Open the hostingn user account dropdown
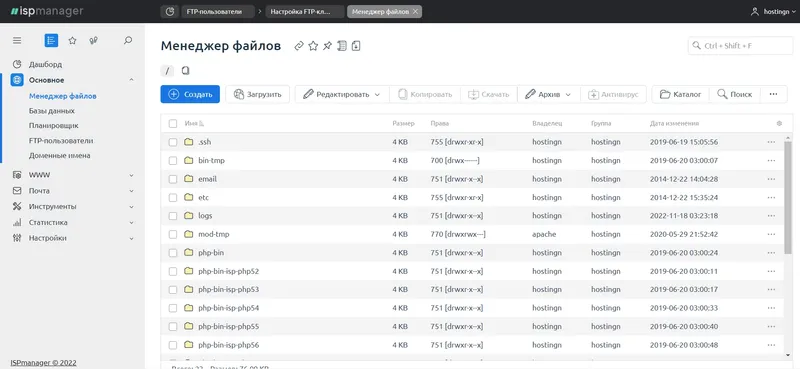This screenshot has height=369, width=800. click(773, 11)
